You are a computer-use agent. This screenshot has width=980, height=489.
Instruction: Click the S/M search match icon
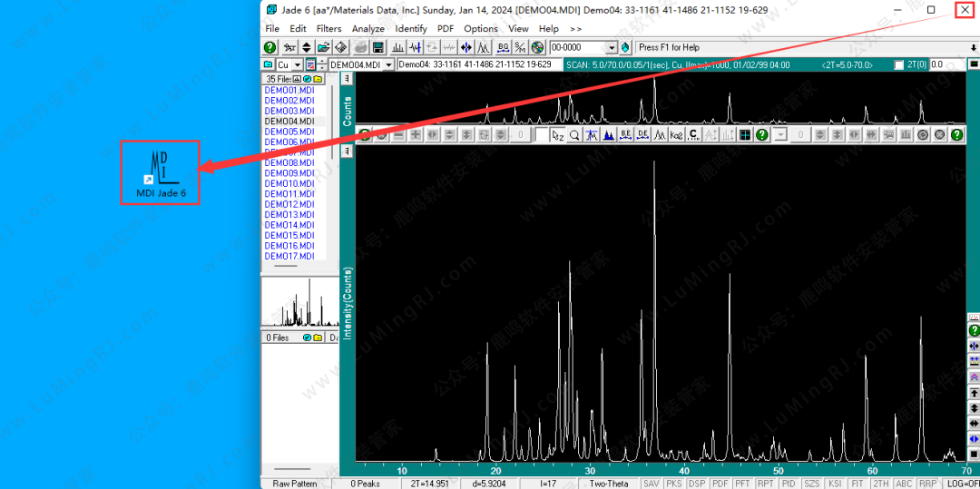tap(520, 47)
